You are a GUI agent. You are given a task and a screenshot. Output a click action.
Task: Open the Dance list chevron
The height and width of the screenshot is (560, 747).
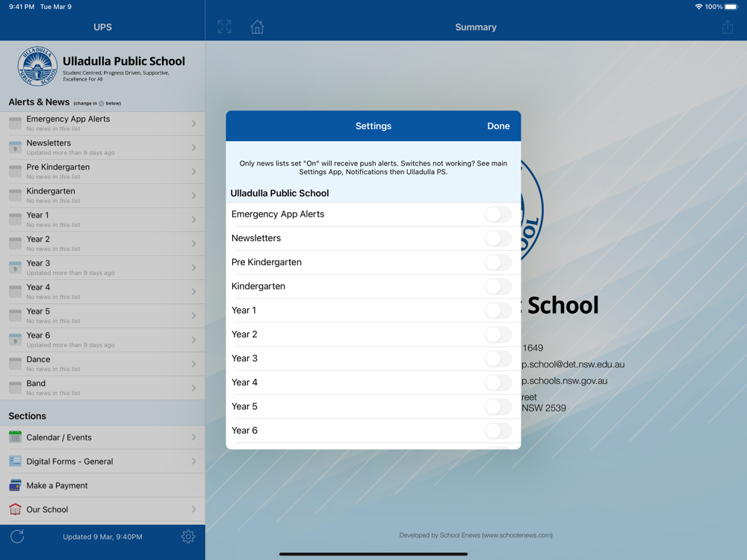tap(194, 364)
